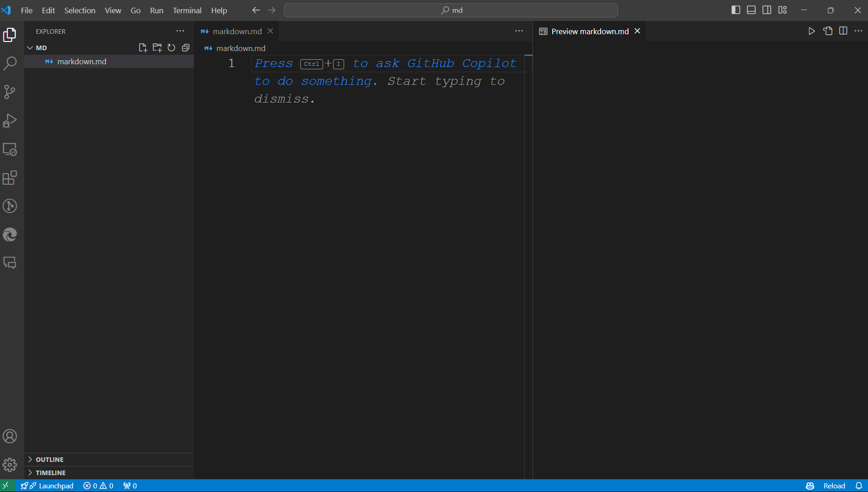Screen dimensions: 868x492
Task: Run the preview play icon
Action: pos(811,31)
